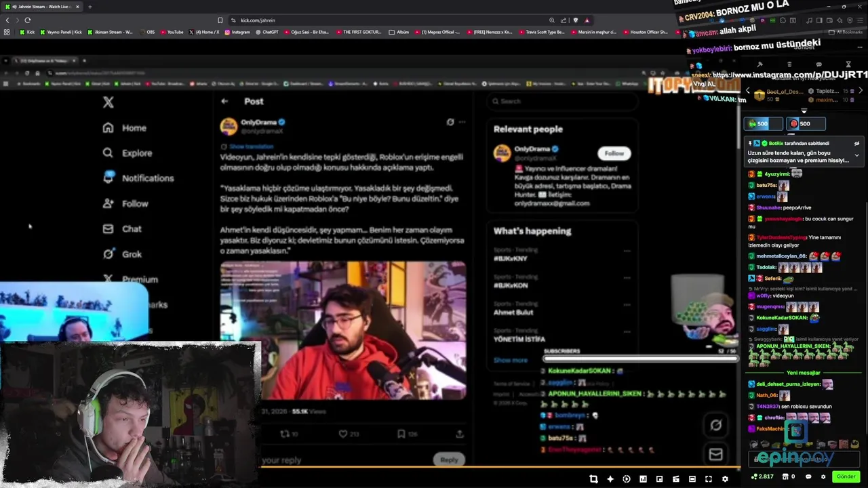This screenshot has width=868, height=488.
Task: Open the YouTube bookmark
Action: (x=172, y=32)
